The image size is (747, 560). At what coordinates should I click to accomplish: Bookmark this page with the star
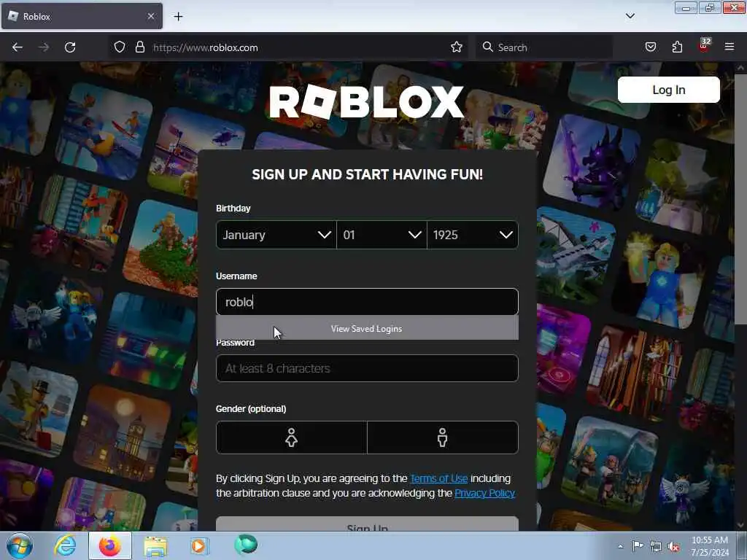point(457,47)
